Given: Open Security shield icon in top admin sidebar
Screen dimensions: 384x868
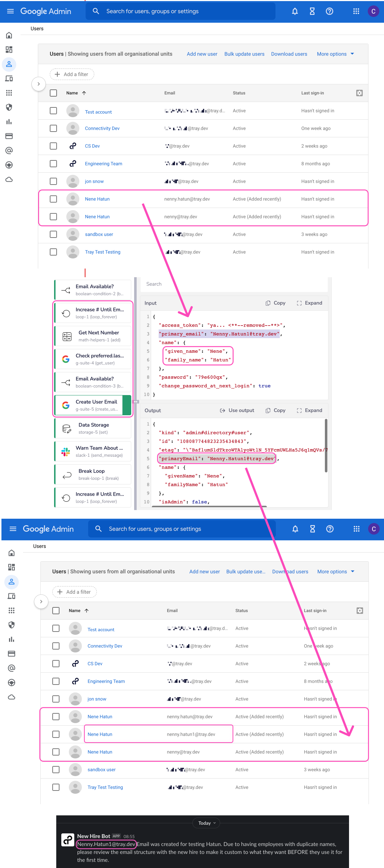Looking at the screenshot, I should tap(9, 107).
